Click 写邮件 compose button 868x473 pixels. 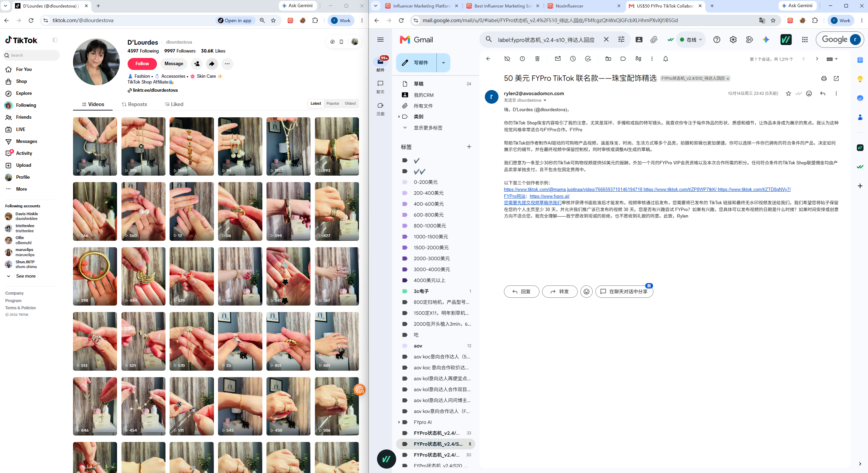point(416,63)
